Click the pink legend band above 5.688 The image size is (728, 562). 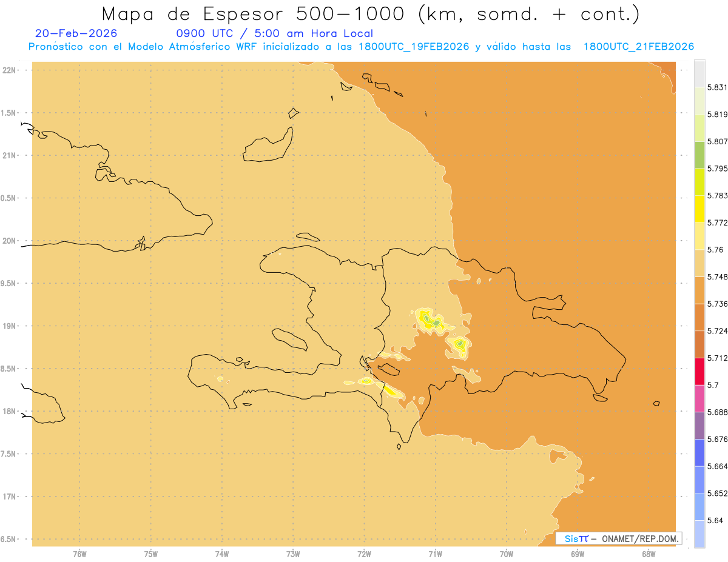tap(699, 398)
